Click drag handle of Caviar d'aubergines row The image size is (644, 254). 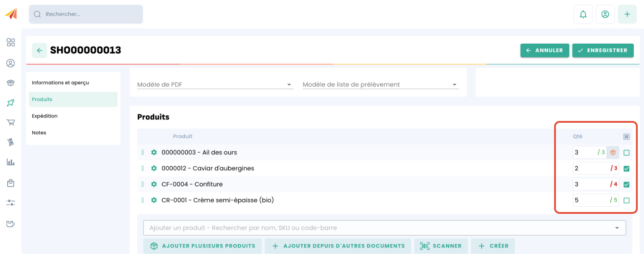pyautogui.click(x=143, y=168)
